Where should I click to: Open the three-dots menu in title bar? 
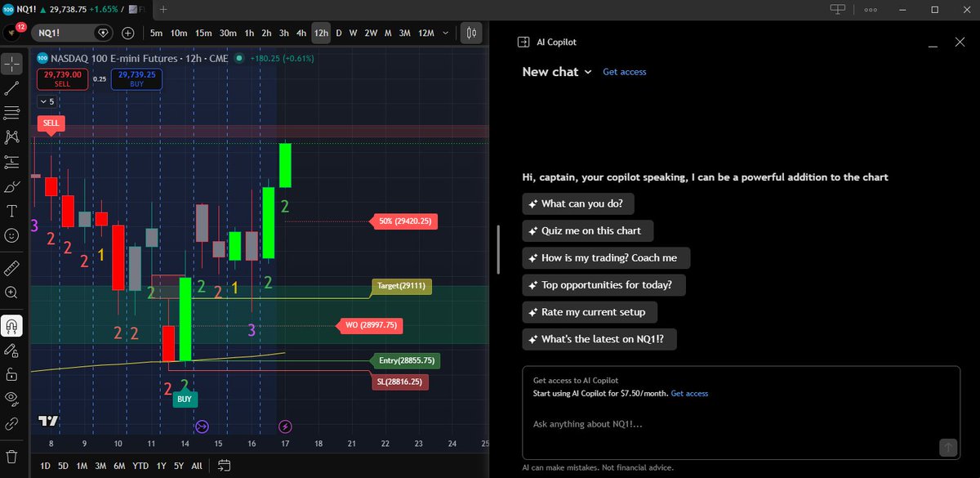click(871, 10)
